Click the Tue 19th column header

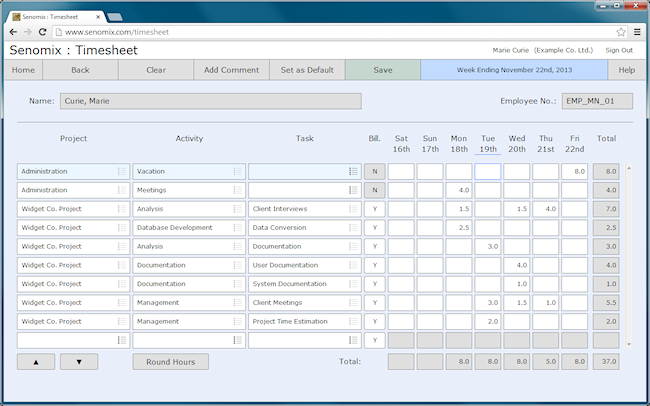(488, 143)
